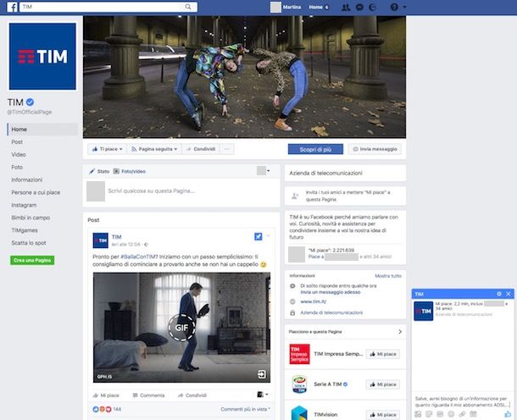Image resolution: width=517 pixels, height=420 pixels.
Task: Click Commenta under the post
Action: [x=148, y=395]
